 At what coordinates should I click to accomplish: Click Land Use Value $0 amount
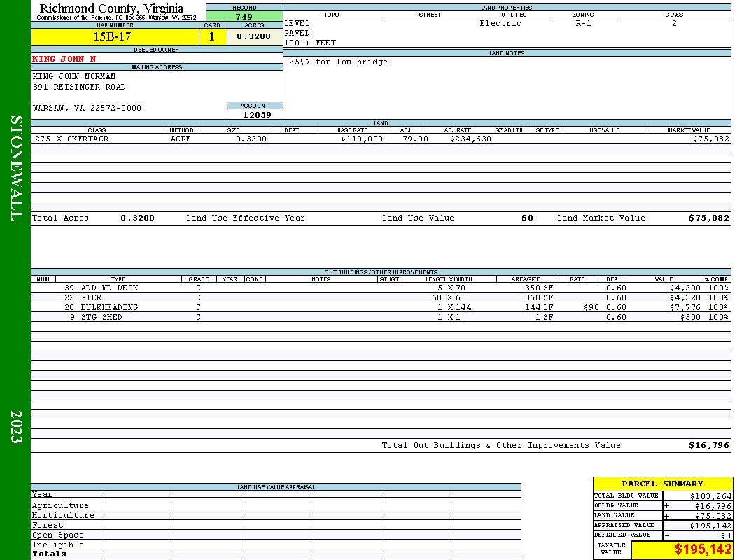click(x=527, y=218)
